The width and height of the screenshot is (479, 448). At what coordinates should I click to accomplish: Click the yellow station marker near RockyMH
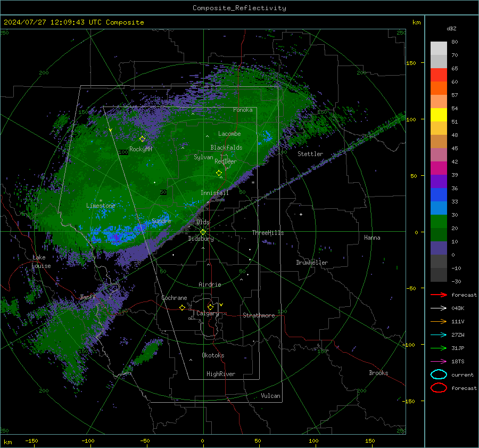pos(142,139)
